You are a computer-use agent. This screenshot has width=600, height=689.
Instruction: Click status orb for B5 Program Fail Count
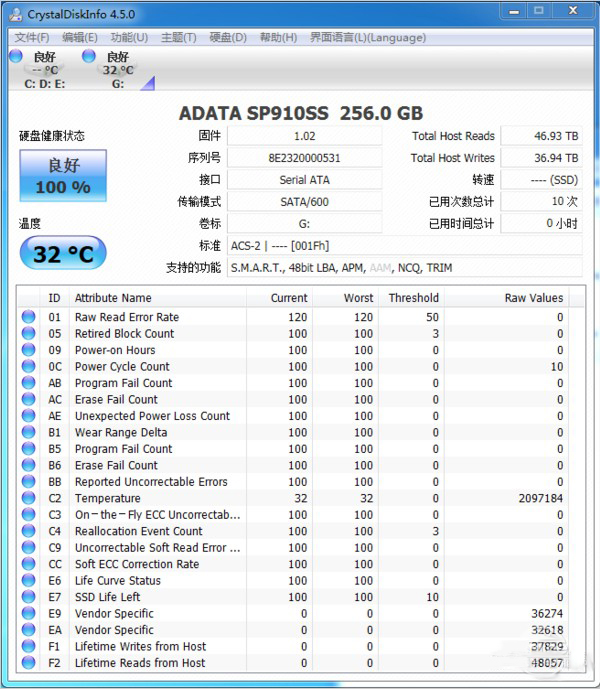[x=29, y=449]
